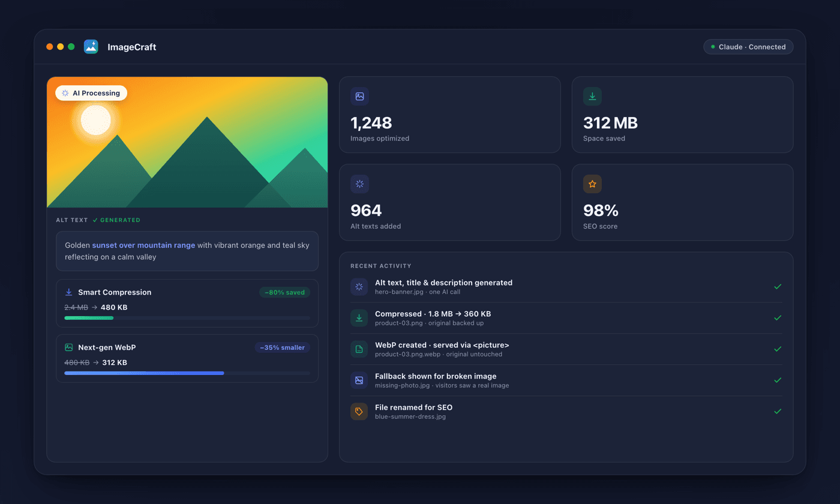The height and width of the screenshot is (504, 840).
Task: Click the checkmark on the 'Compressed' activity row
Action: pos(778,318)
